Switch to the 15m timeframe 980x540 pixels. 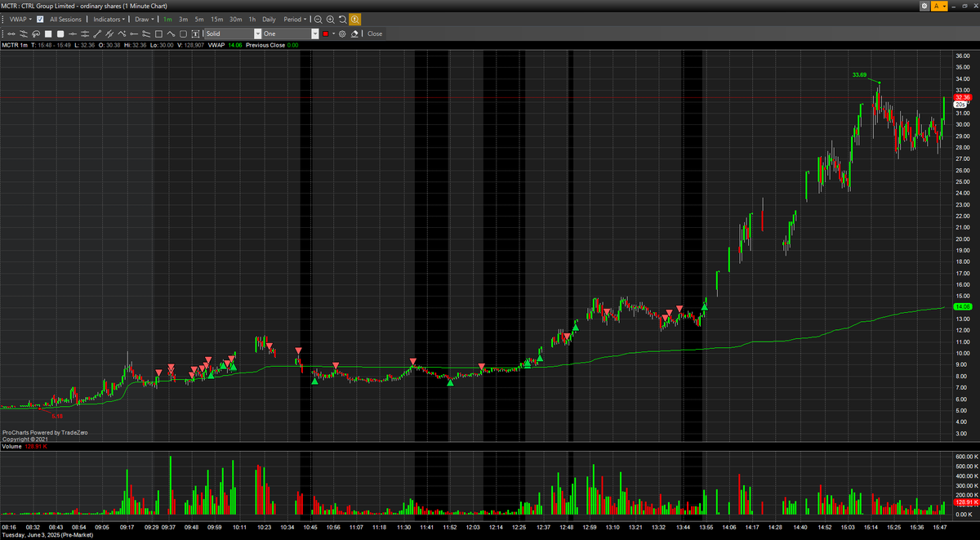point(216,19)
